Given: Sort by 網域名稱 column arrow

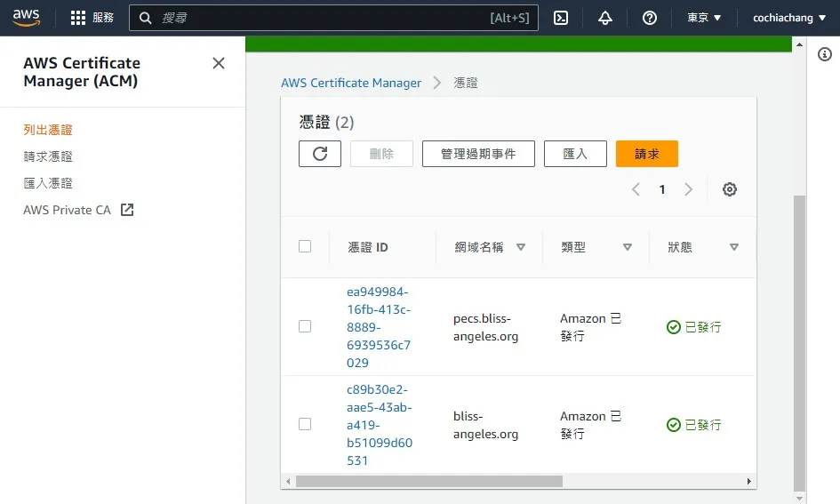Looking at the screenshot, I should pos(521,247).
